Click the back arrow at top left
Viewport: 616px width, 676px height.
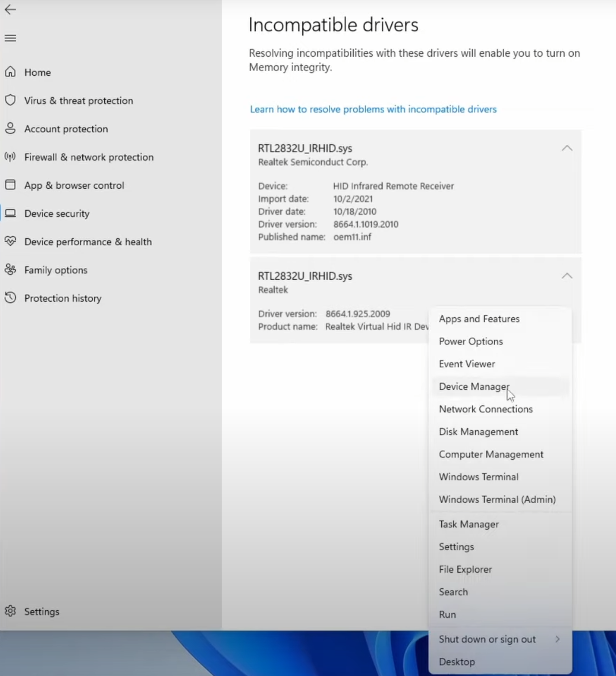[10, 10]
